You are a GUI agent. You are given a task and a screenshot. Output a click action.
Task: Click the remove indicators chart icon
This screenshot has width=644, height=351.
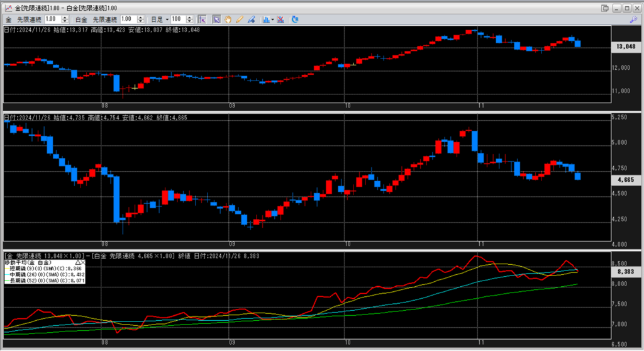point(280,19)
